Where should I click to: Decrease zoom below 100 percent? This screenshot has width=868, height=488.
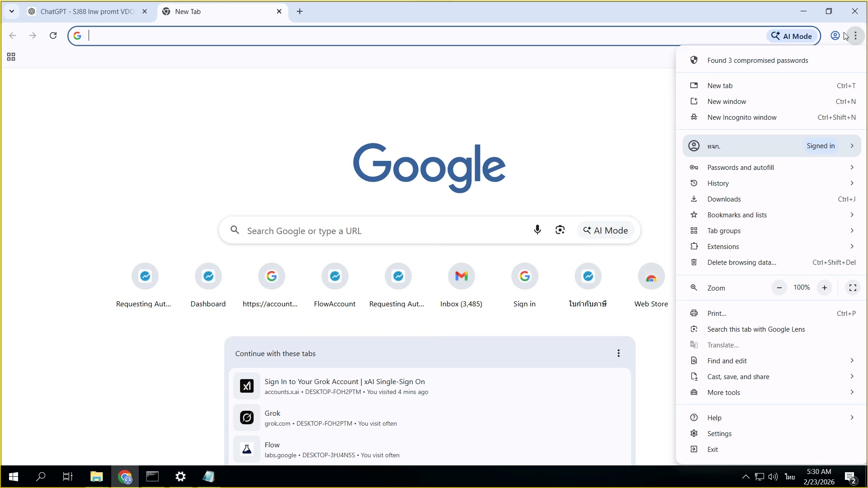(779, 287)
